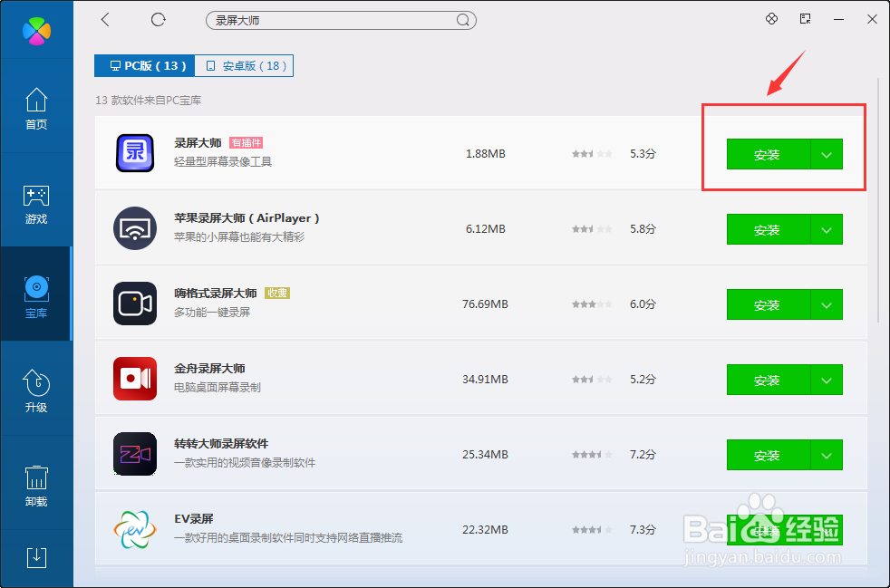The image size is (890, 588).
Task: Click the 金舟录屏大师 red icon
Action: point(135,379)
